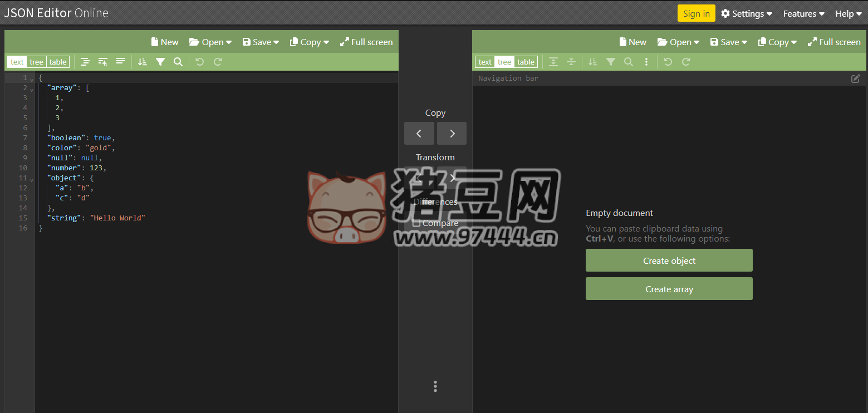
Task: Open the Save dropdown on left panel
Action: point(260,42)
